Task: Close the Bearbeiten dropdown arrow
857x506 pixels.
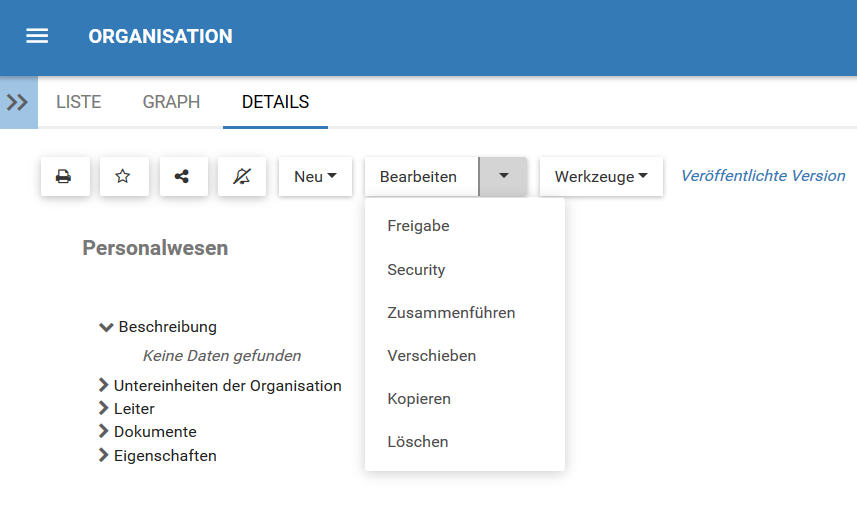Action: (504, 177)
